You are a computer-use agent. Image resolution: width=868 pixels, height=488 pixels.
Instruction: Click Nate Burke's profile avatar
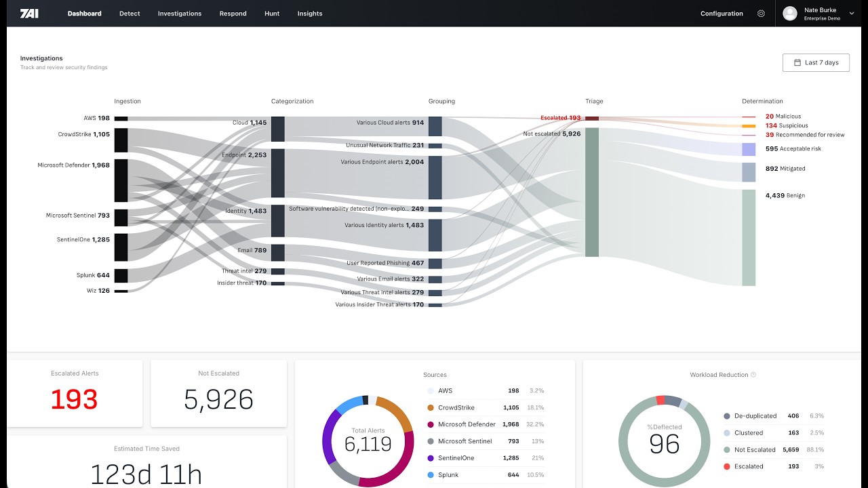[x=789, y=14]
